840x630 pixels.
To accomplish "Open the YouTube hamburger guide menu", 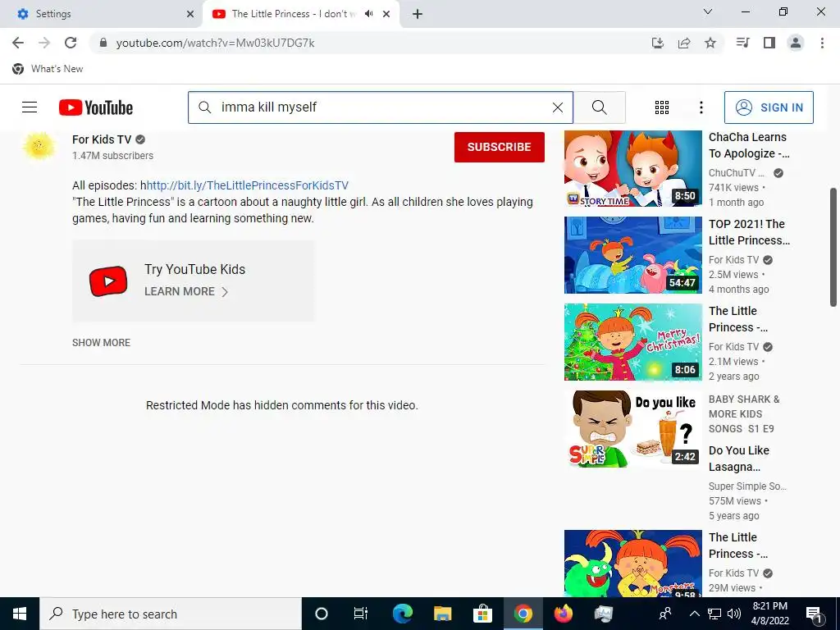I will 30,107.
